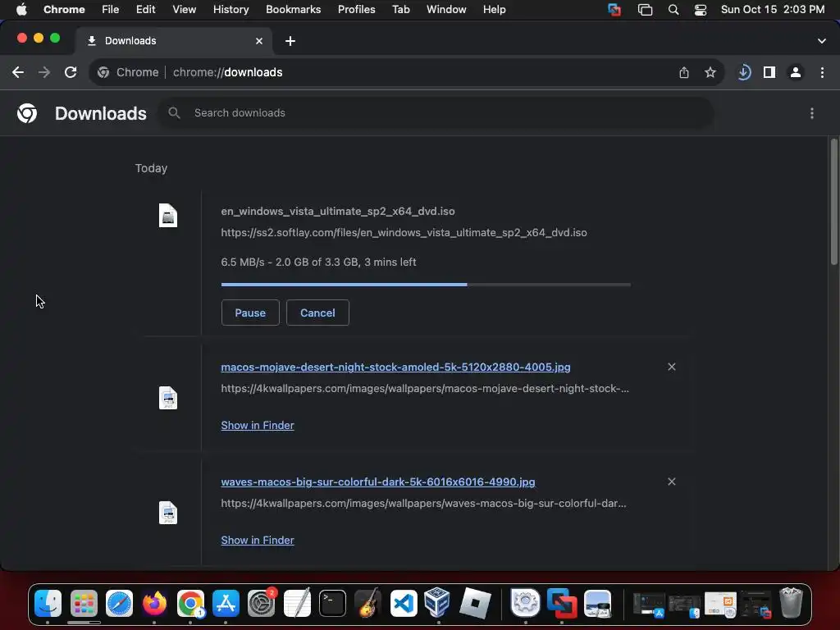Launch Visual Studio Code from the Dock

(x=404, y=604)
